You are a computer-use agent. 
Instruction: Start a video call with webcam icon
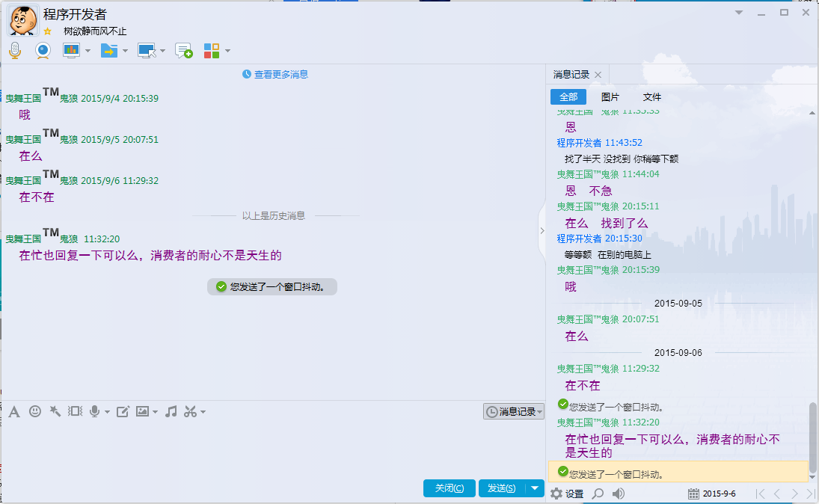point(43,50)
